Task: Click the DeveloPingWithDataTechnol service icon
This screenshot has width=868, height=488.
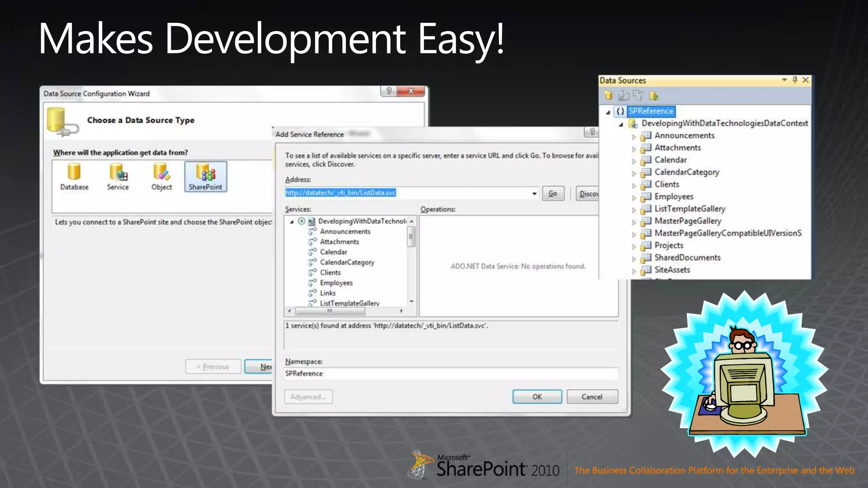Action: point(312,221)
